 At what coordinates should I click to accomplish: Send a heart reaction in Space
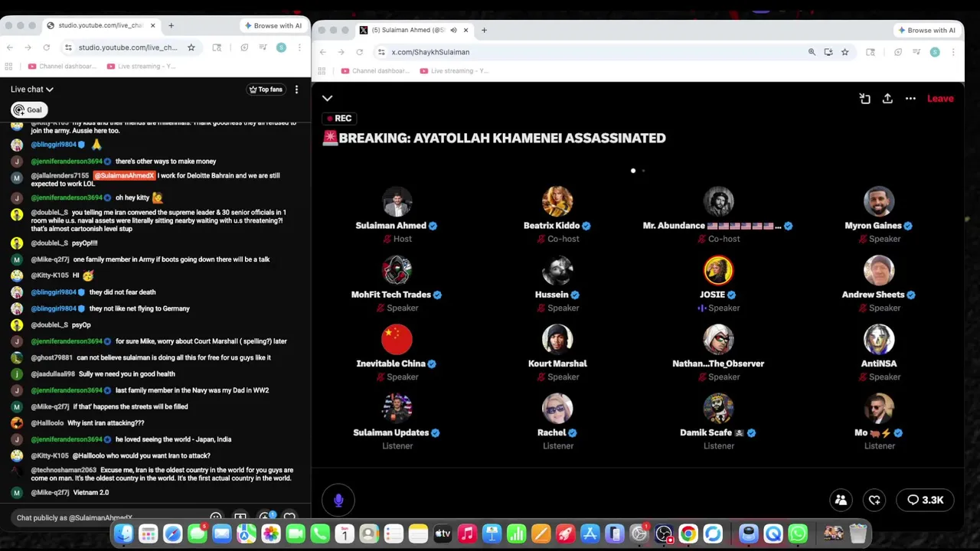[874, 500]
